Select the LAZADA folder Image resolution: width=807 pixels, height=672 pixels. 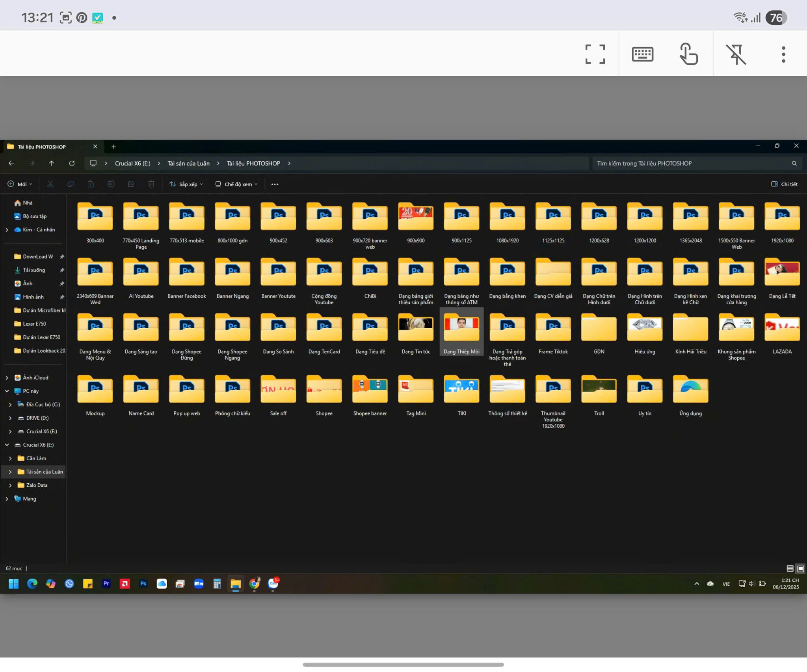coord(782,334)
